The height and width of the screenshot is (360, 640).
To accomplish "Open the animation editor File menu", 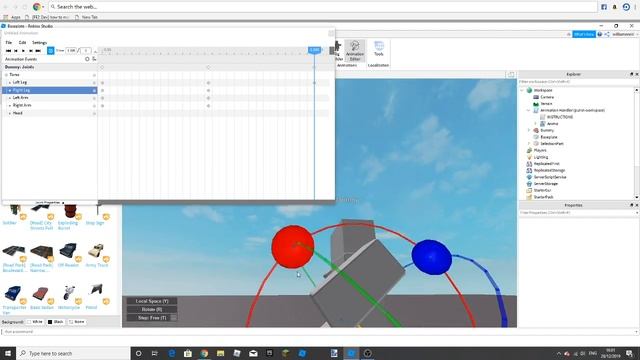I will coord(9,42).
